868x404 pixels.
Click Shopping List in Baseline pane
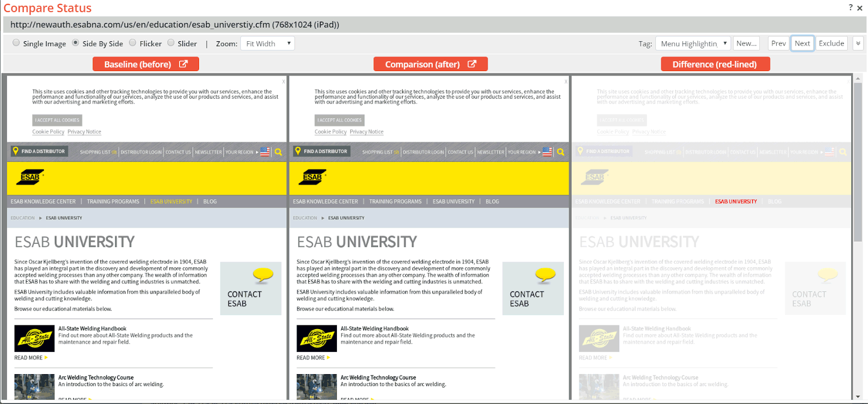point(98,152)
